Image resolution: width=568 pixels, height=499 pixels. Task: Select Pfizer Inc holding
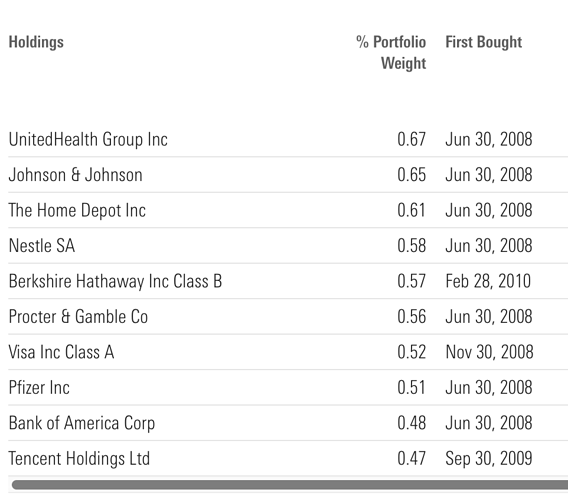[39, 388]
